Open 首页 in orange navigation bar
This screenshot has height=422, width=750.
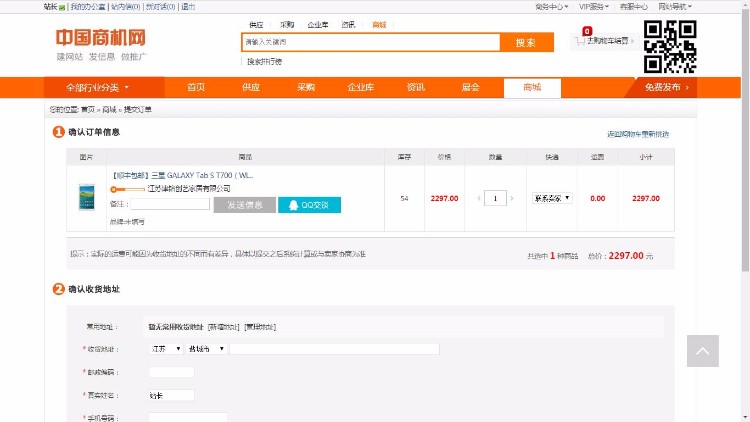pyautogui.click(x=196, y=87)
